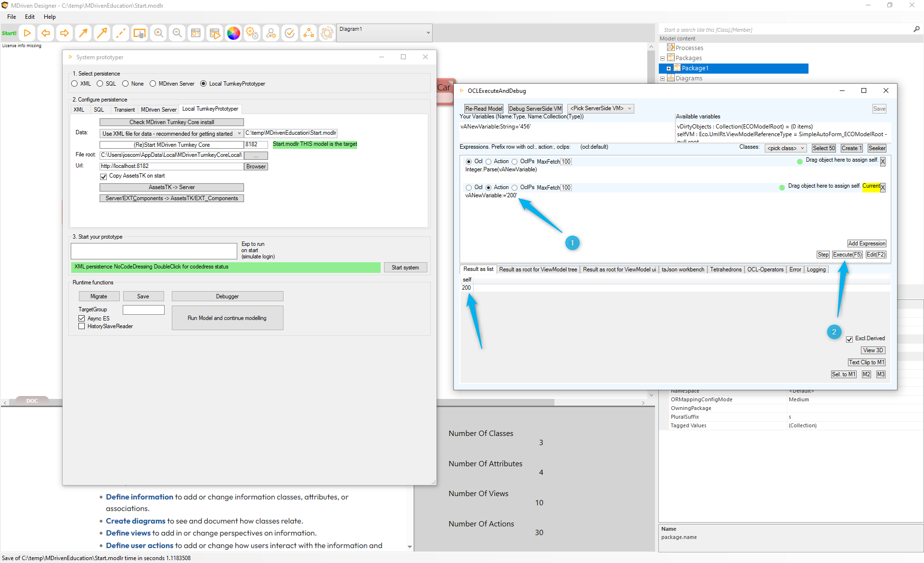This screenshot has height=563, width=924.
Task: Click the Execute(F5) button
Action: (x=847, y=255)
